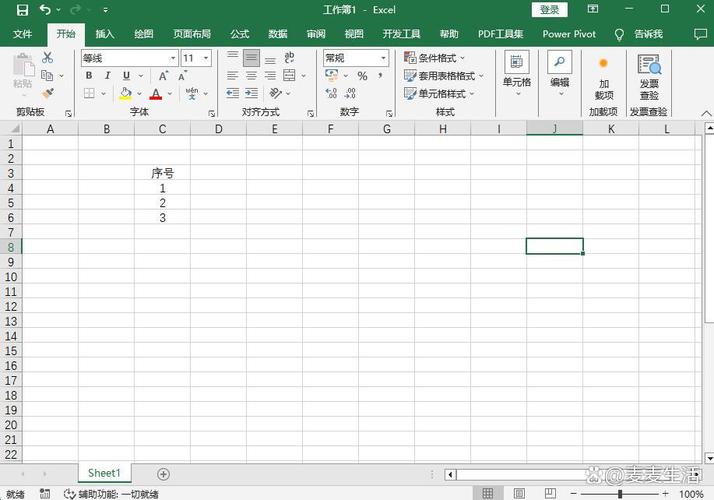Click the accounting number format icon
The width and height of the screenshot is (714, 500).
click(x=332, y=75)
